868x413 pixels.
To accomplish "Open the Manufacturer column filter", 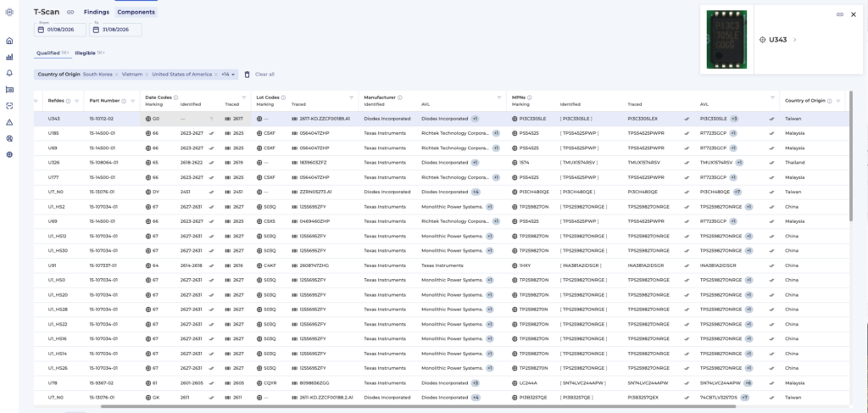I will 501,98.
